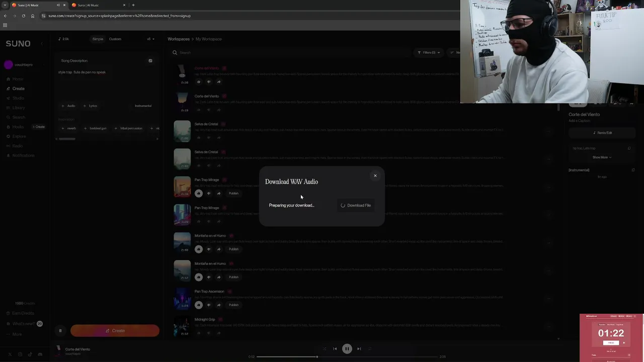Screen dimensions: 644x362
Task: Click the +Create button beside Hooks
Action: (39, 127)
